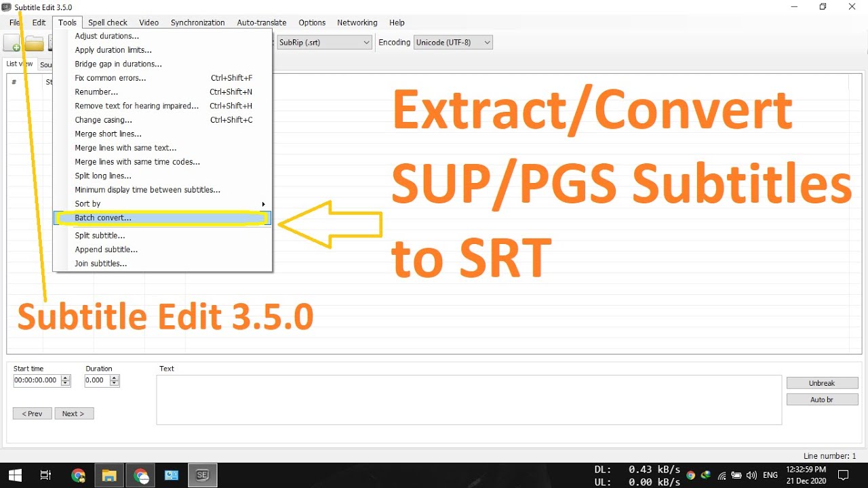Choose Split long lines
This screenshot has height=488, width=868.
click(163, 176)
